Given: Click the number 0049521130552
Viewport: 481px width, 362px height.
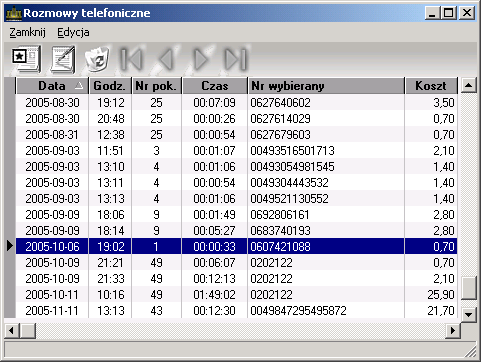Looking at the screenshot, I should click(289, 198).
